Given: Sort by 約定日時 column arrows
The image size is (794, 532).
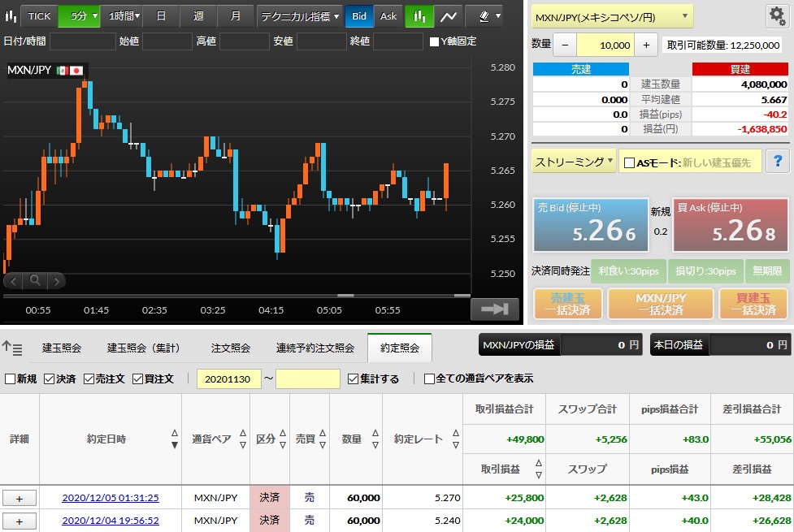Looking at the screenshot, I should [174, 439].
